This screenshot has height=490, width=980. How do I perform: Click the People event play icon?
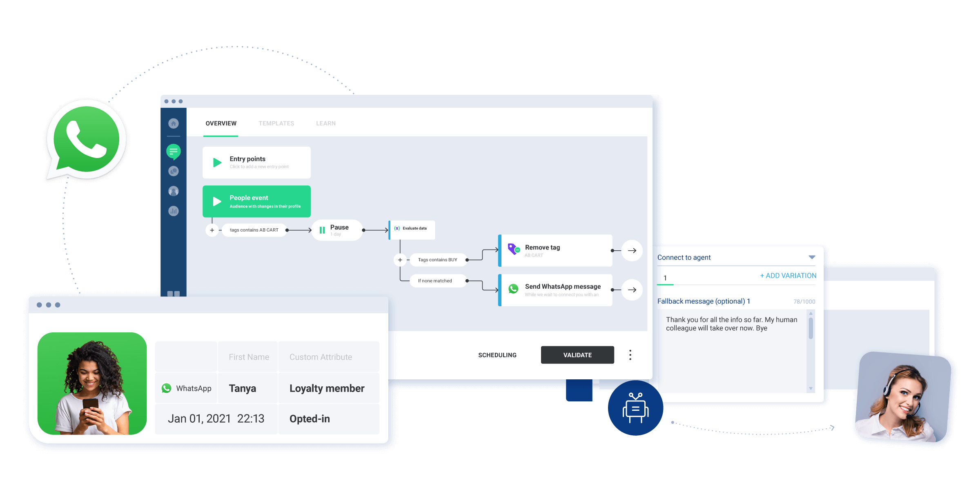point(217,201)
